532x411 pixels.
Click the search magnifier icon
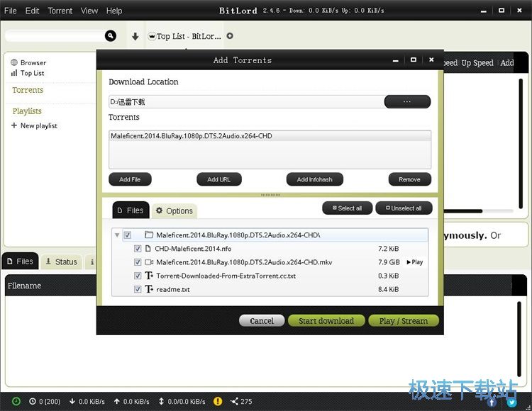(110, 35)
